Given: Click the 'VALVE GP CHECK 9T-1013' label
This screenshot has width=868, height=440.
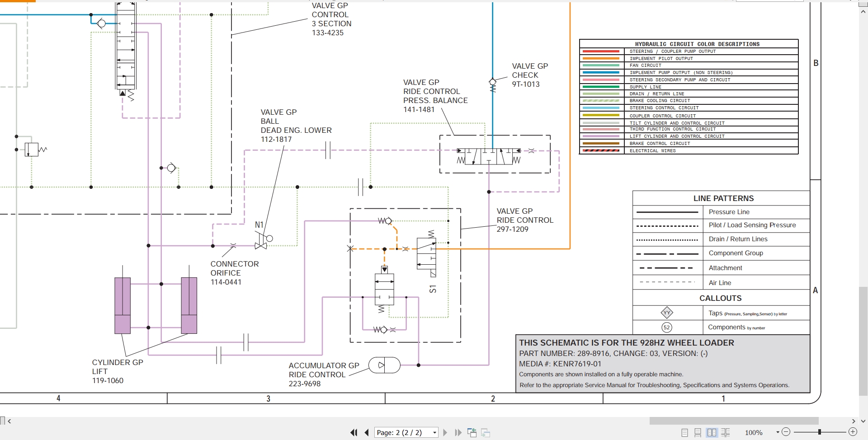Looking at the screenshot, I should pos(530,75).
